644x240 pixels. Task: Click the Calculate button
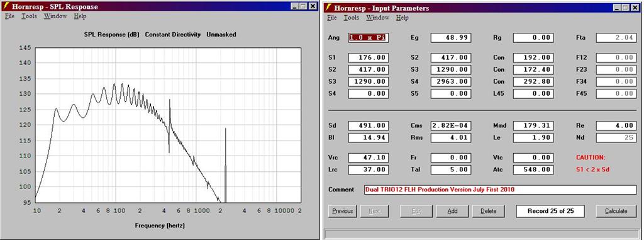pos(616,211)
